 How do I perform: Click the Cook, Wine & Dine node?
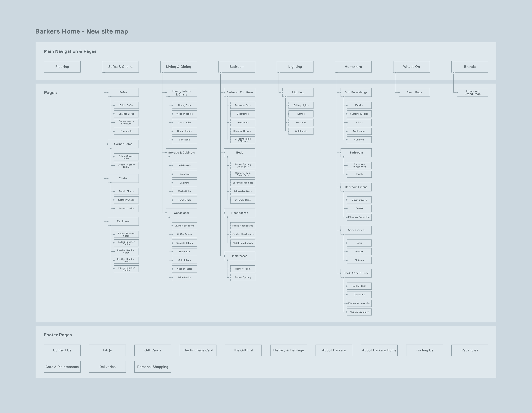[356, 273]
